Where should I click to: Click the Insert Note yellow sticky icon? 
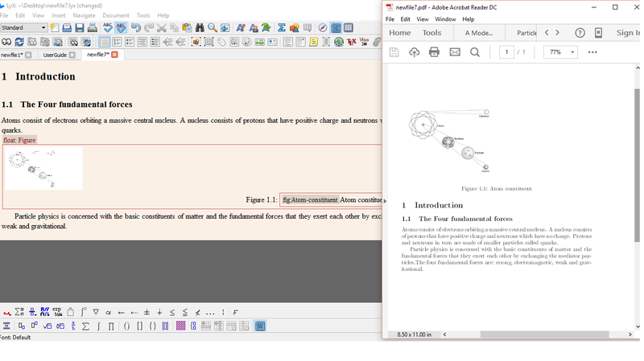pyautogui.click(x=313, y=42)
